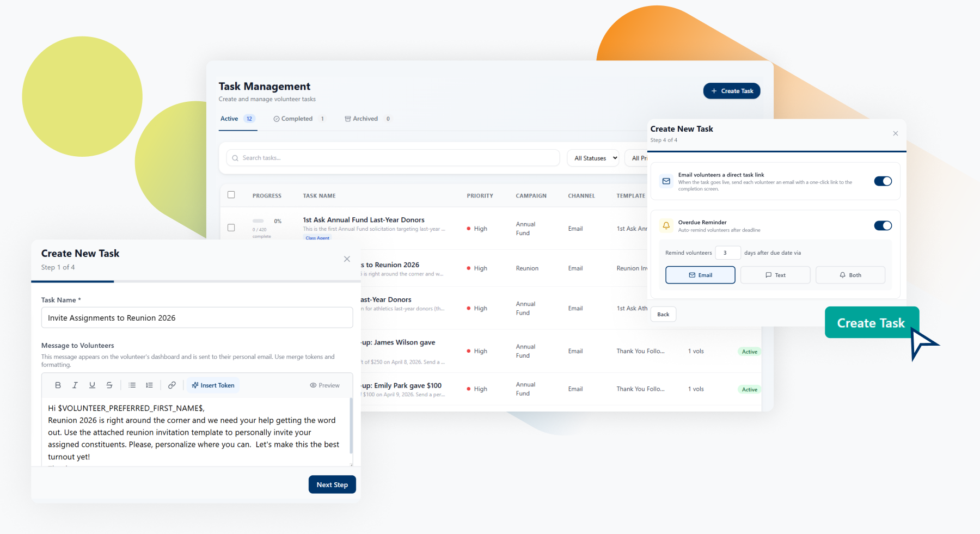Click the message editor scrollbar
Image resolution: width=980 pixels, height=534 pixels.
coord(351,426)
